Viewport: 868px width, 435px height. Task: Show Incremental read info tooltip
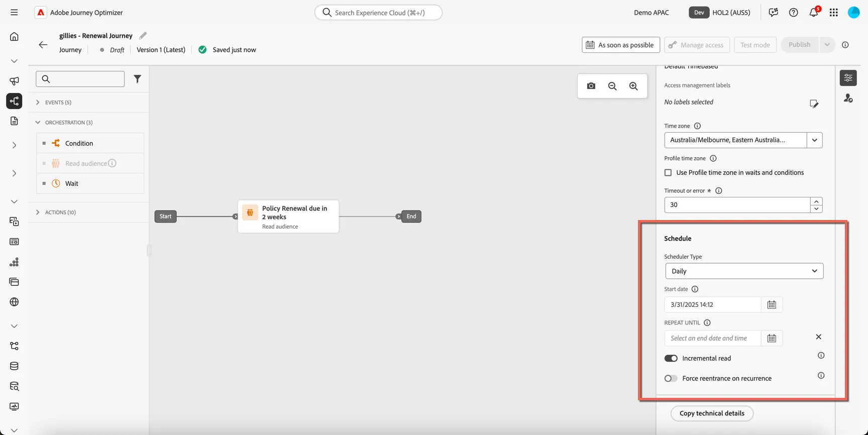pos(821,356)
